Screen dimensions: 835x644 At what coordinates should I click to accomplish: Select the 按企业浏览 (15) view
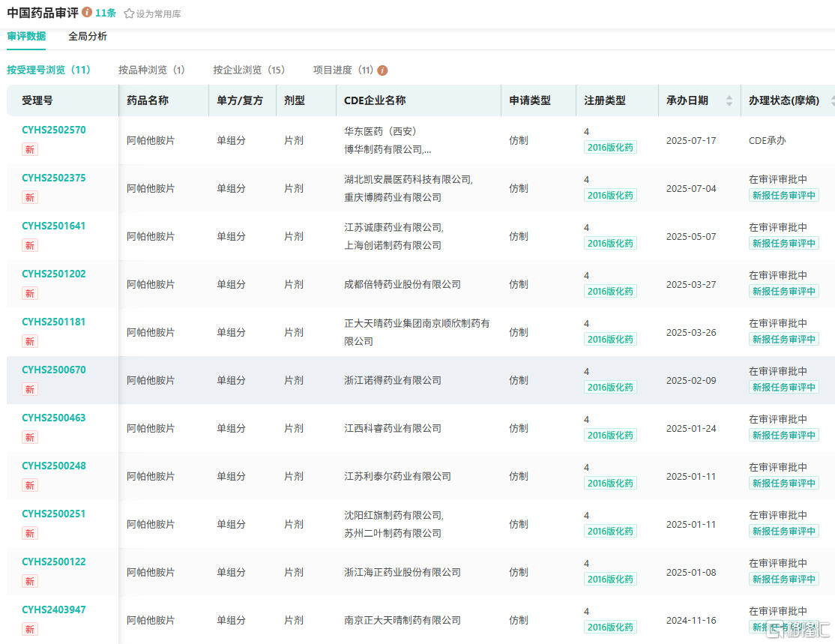249,70
